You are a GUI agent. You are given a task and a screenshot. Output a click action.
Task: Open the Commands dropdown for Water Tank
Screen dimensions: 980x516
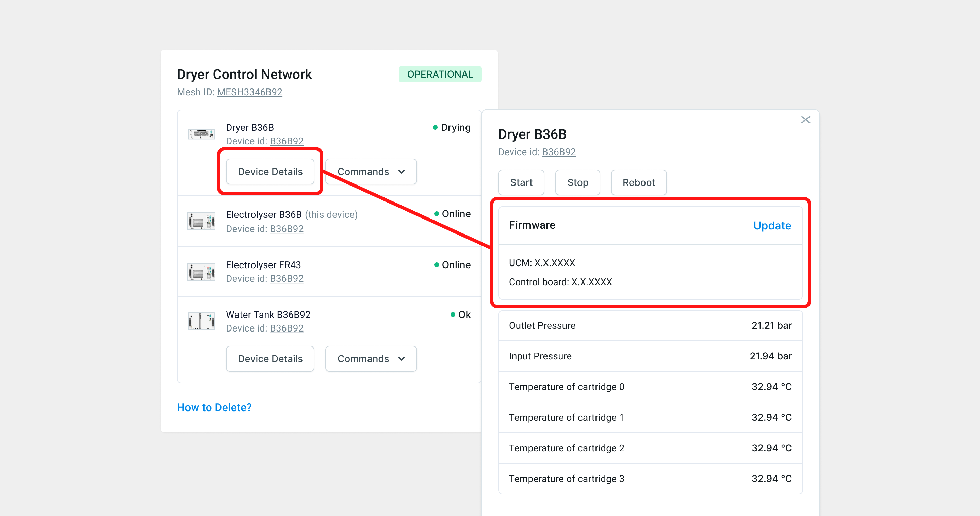pyautogui.click(x=371, y=358)
